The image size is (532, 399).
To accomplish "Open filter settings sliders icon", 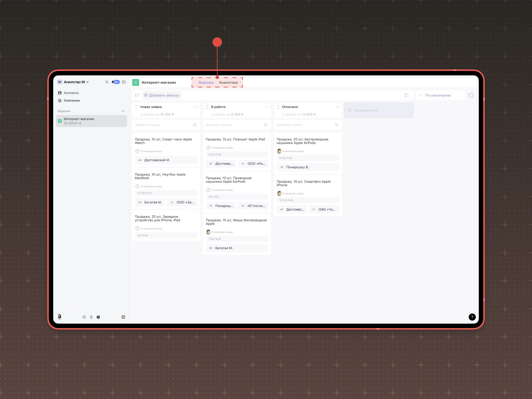I will click(137, 95).
